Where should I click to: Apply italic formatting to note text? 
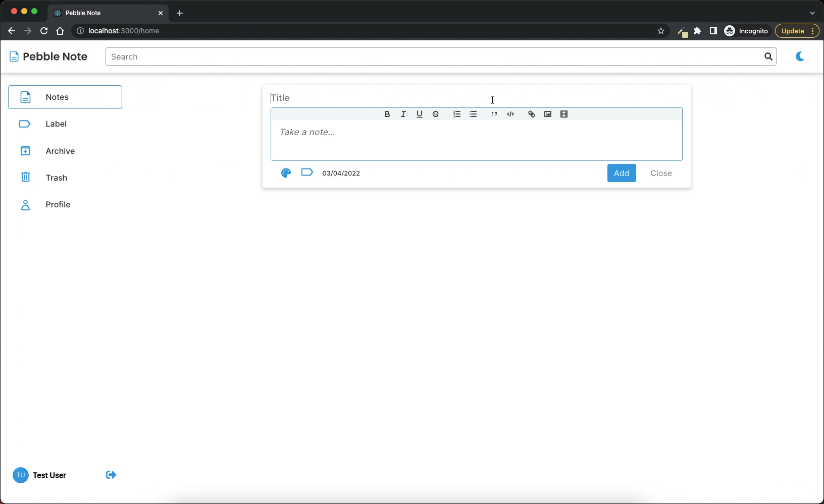[403, 114]
